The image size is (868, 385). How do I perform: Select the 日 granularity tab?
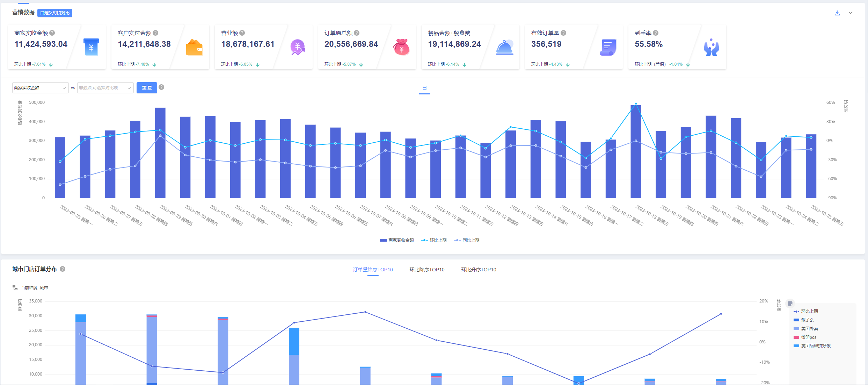424,88
